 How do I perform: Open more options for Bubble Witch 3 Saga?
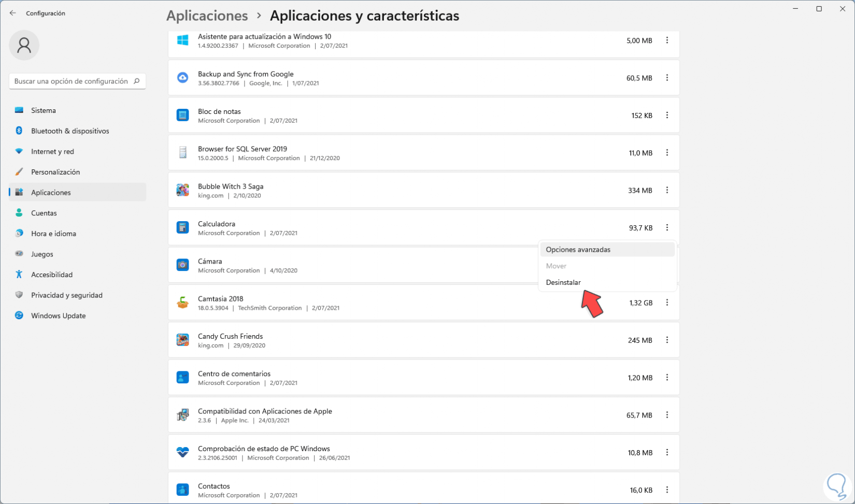[667, 190]
